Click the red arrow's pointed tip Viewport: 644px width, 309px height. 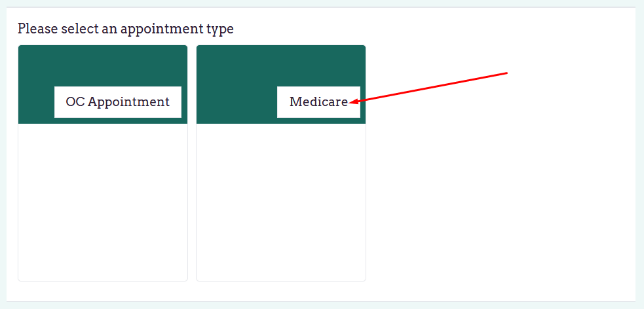point(352,102)
